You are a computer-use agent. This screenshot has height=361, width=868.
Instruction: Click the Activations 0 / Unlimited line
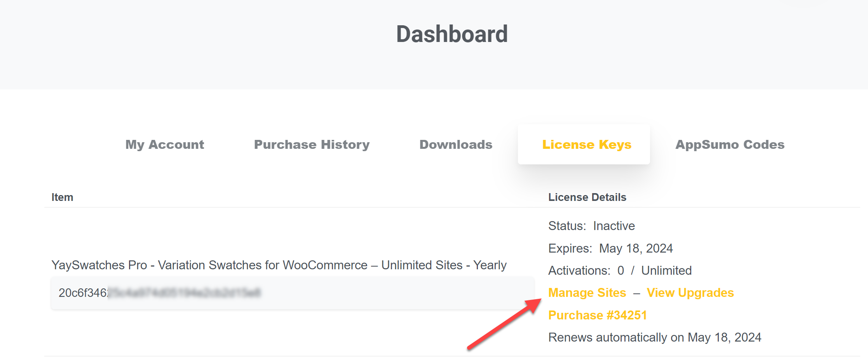[x=620, y=270]
